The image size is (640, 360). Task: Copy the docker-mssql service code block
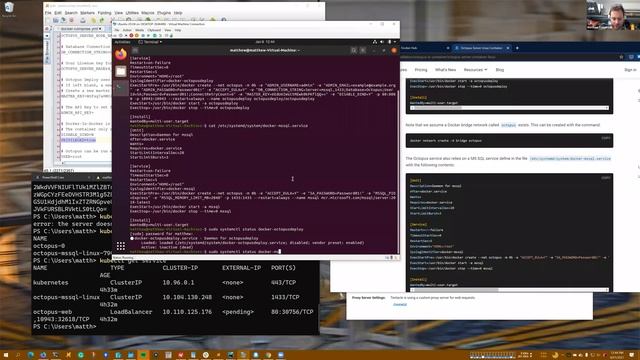(606, 178)
